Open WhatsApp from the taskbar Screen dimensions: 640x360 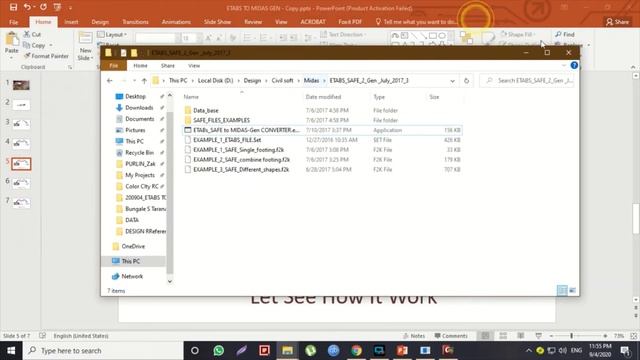218,350
